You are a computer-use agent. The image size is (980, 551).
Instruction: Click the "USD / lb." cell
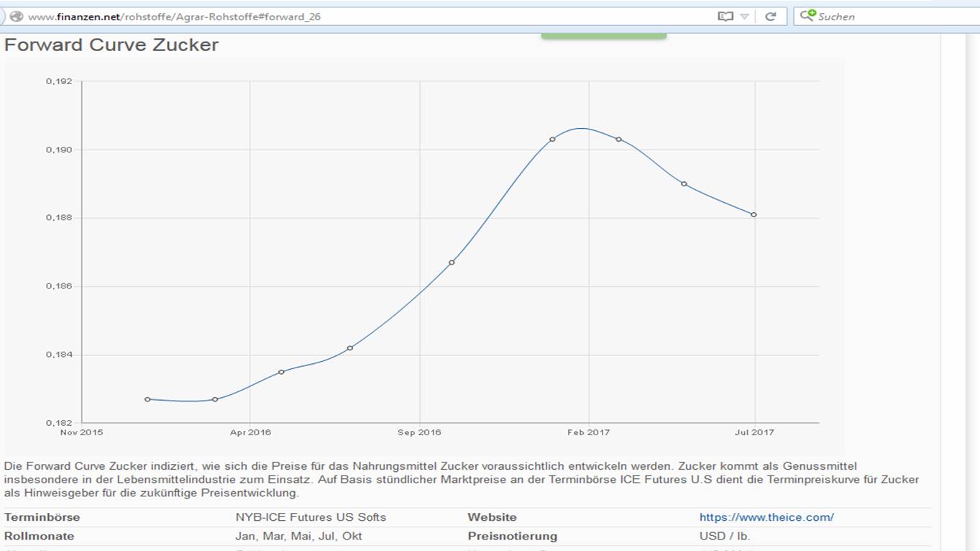[725, 536]
